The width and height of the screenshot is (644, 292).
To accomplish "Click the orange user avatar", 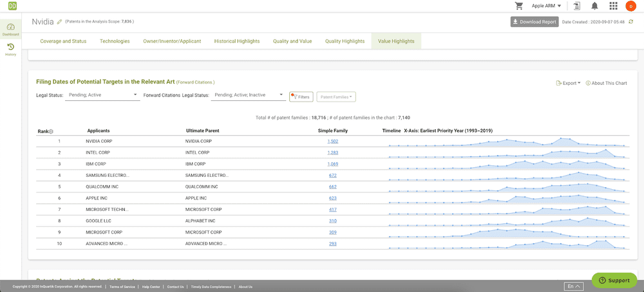I will 630,6.
